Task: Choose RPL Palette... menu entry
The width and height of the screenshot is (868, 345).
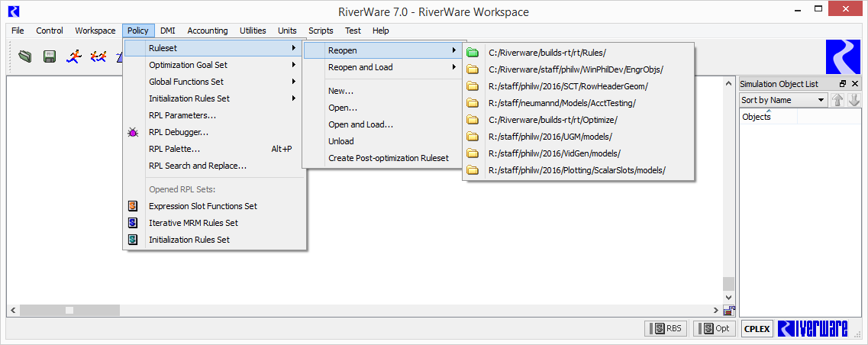Action: pyautogui.click(x=215, y=149)
